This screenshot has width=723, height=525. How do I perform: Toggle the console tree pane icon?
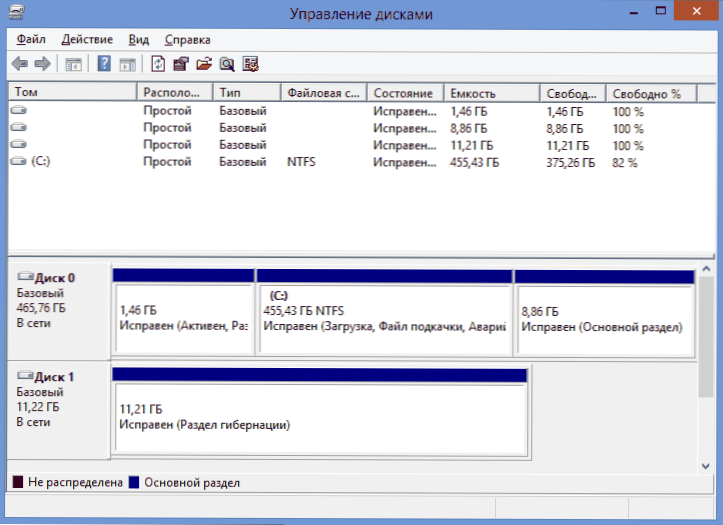73,65
